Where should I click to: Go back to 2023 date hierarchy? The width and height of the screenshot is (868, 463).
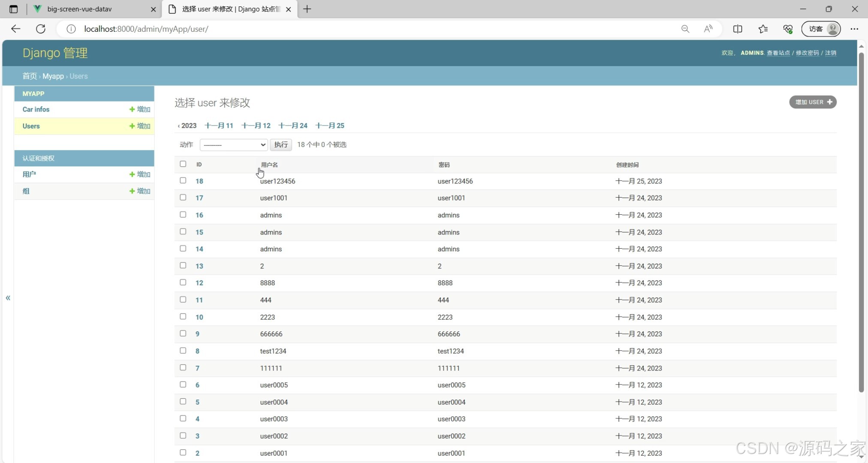point(187,126)
